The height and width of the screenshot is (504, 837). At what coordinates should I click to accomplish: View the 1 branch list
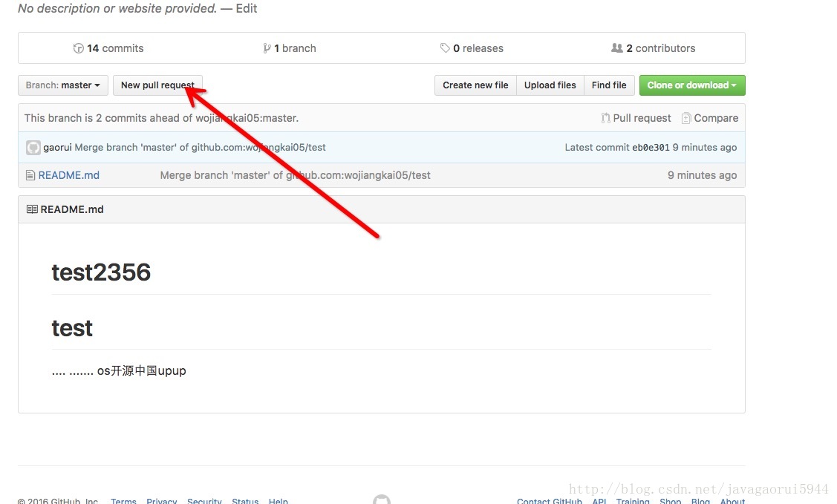coord(290,48)
